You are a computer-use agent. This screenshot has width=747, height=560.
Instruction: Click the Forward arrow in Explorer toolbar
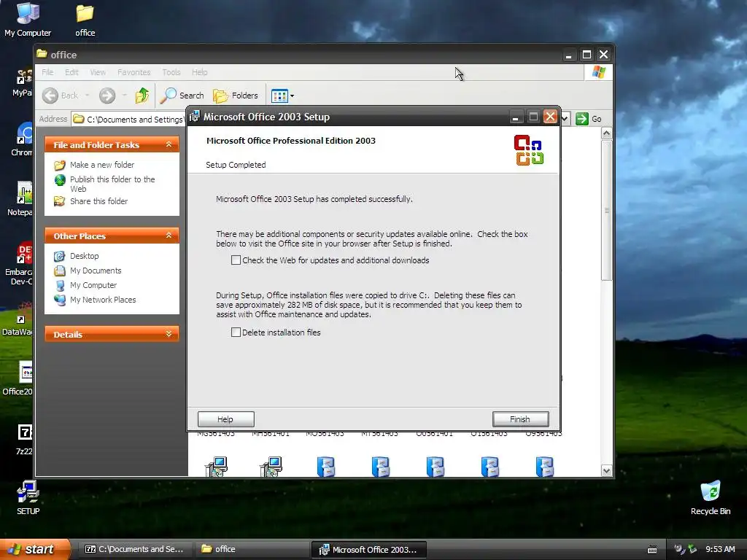tap(107, 96)
